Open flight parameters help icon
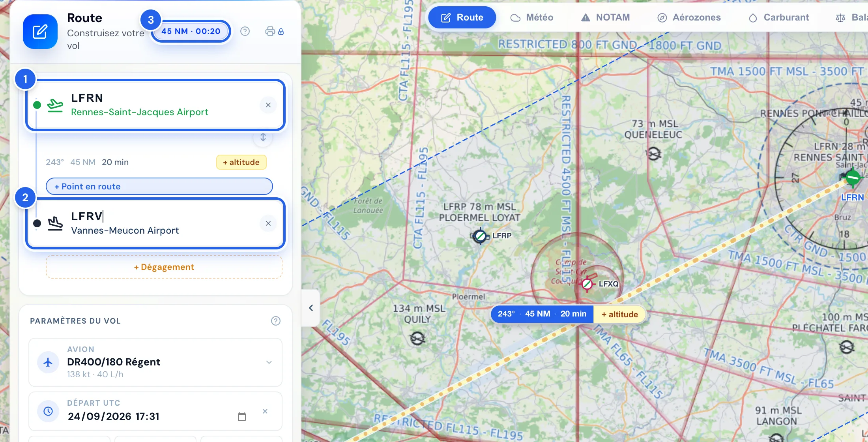868x442 pixels. point(276,321)
